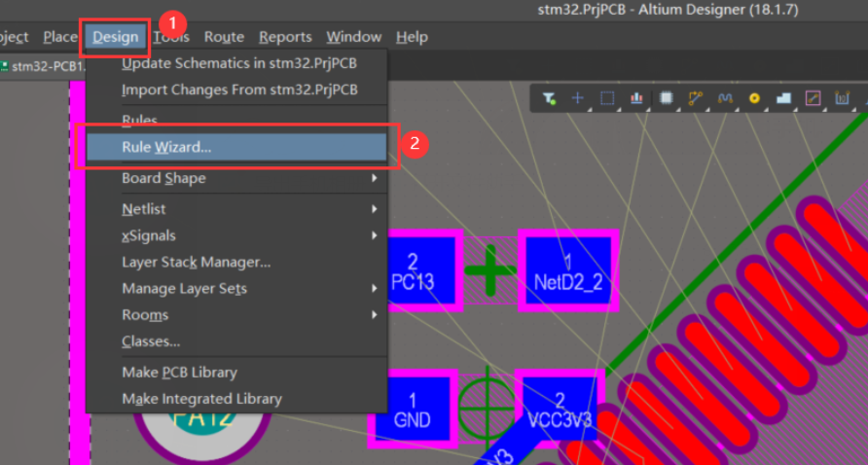Click the stm32-PCB1 document tab icon
The width and height of the screenshot is (868, 465).
pos(5,66)
